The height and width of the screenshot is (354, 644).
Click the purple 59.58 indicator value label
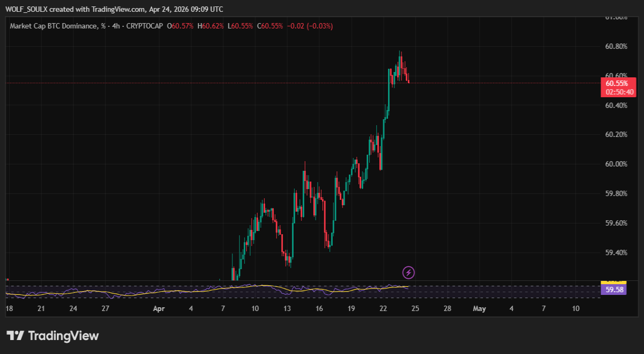[613, 290]
